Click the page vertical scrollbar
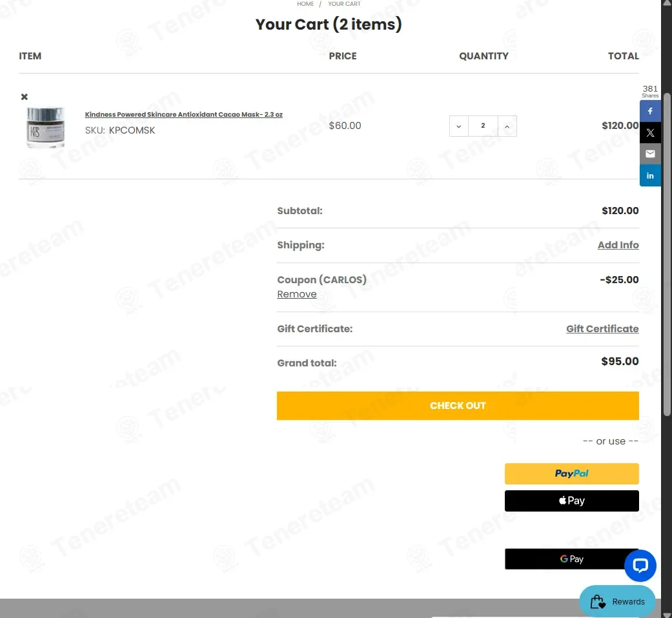 (666, 253)
